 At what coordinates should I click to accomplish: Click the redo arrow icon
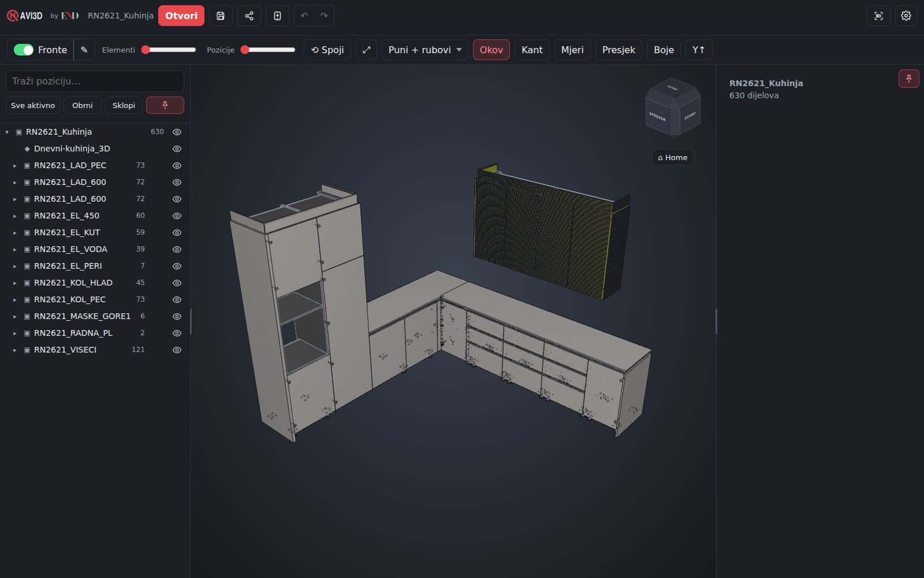324,16
